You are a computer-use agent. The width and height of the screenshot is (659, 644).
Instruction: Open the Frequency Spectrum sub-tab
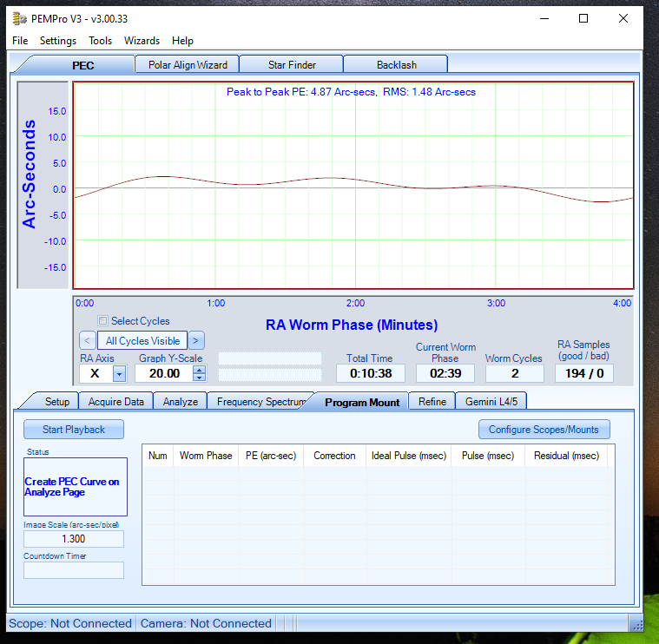coord(260,402)
